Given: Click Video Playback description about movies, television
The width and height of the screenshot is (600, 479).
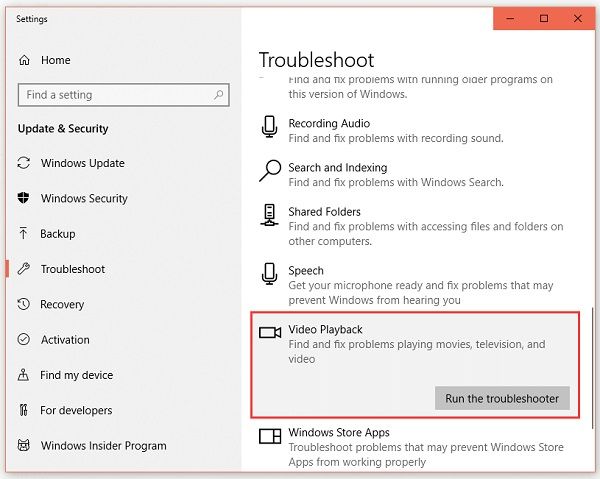Looking at the screenshot, I should (417, 351).
